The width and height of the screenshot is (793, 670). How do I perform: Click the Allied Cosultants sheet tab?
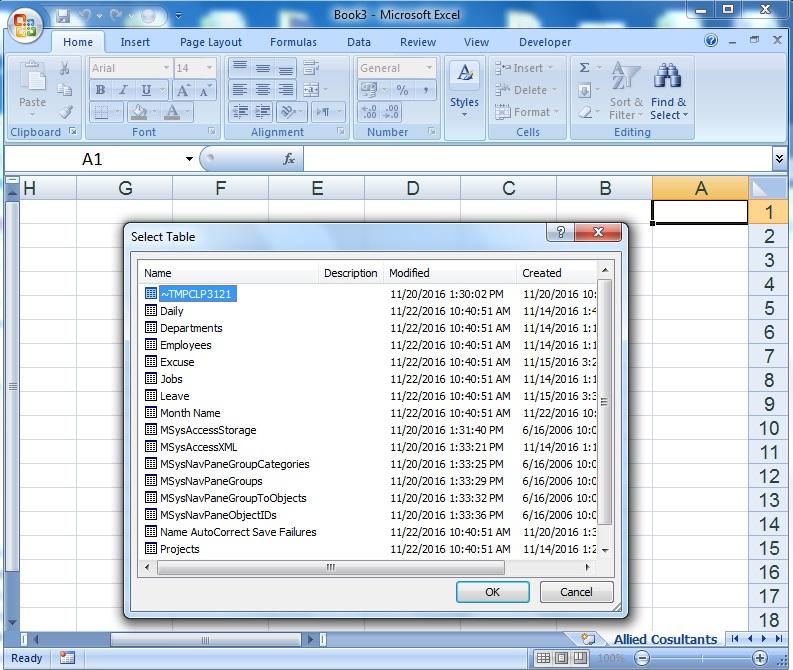pyautogui.click(x=665, y=639)
